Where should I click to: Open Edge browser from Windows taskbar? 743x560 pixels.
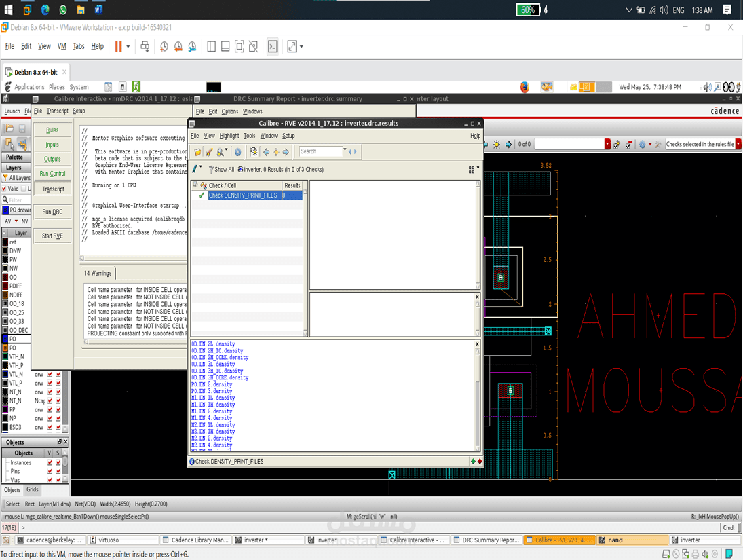coord(45,10)
